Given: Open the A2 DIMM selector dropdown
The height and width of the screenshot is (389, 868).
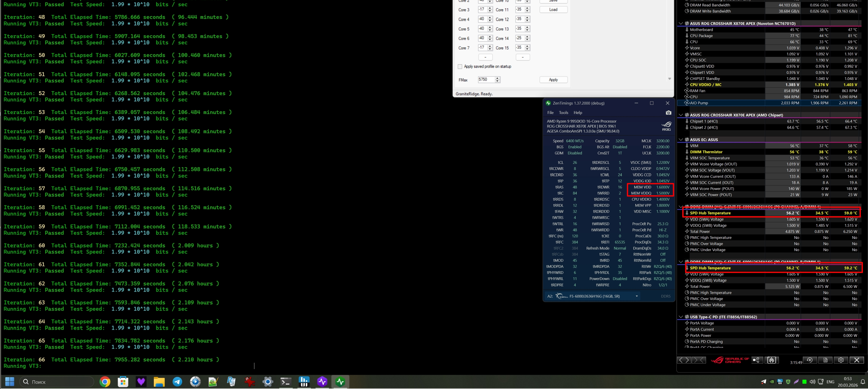Looking at the screenshot, I should pyautogui.click(x=637, y=296).
